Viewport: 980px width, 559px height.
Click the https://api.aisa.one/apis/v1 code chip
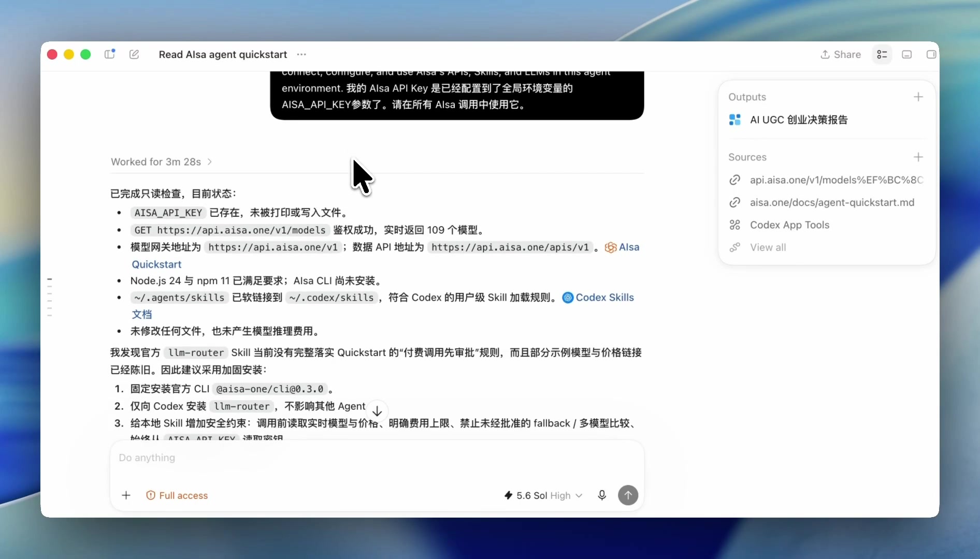pos(510,247)
